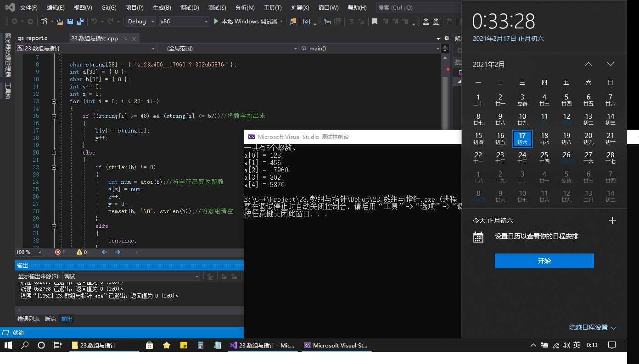The height and width of the screenshot is (364, 639).
Task: Click the 本地 Windows 调试器 button
Action: pyautogui.click(x=248, y=21)
